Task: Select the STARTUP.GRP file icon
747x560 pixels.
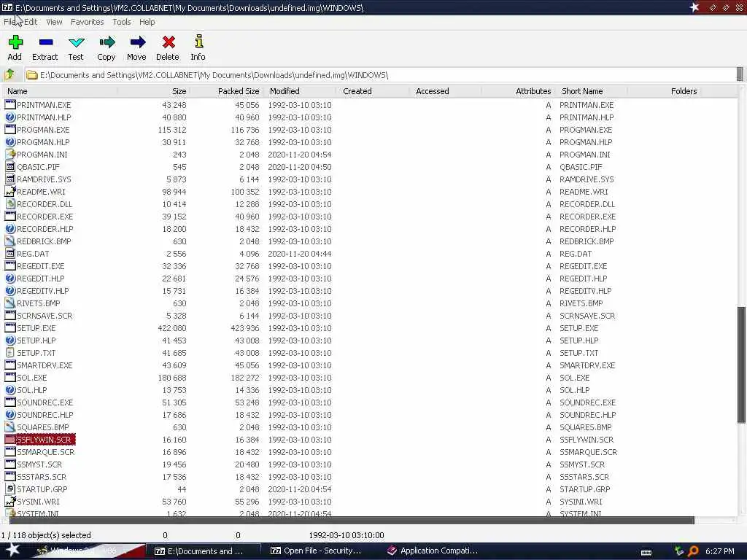Action: [x=10, y=489]
